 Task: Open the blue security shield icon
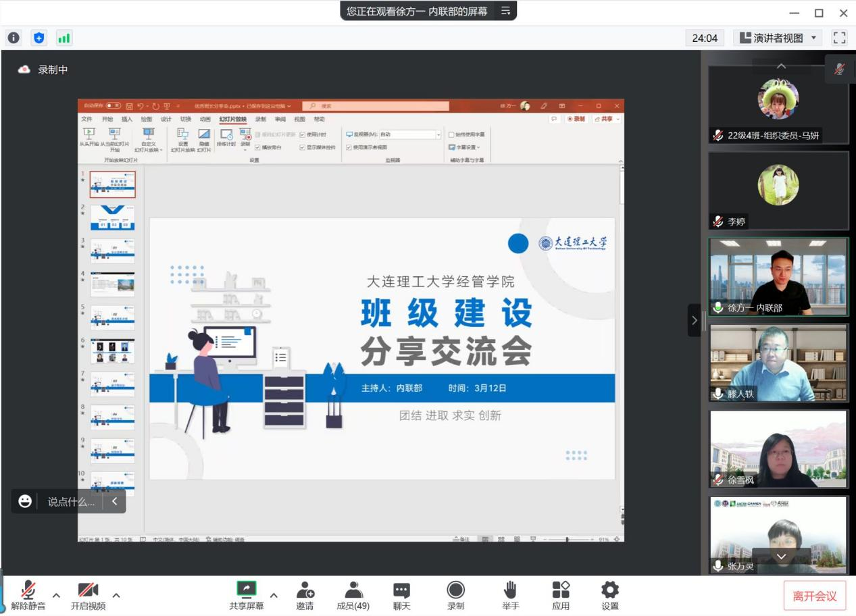point(39,38)
